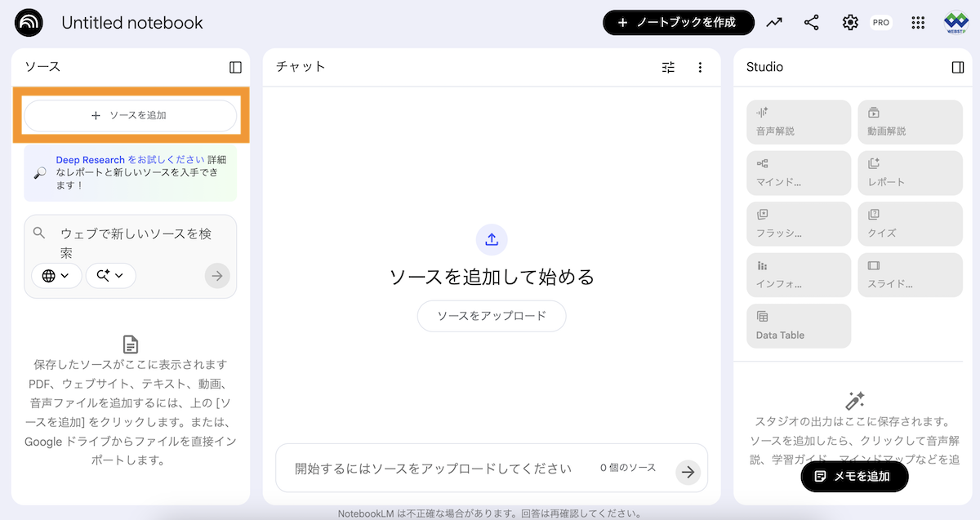Open chat configuration sliders icon
The height and width of the screenshot is (520, 980).
pos(668,68)
